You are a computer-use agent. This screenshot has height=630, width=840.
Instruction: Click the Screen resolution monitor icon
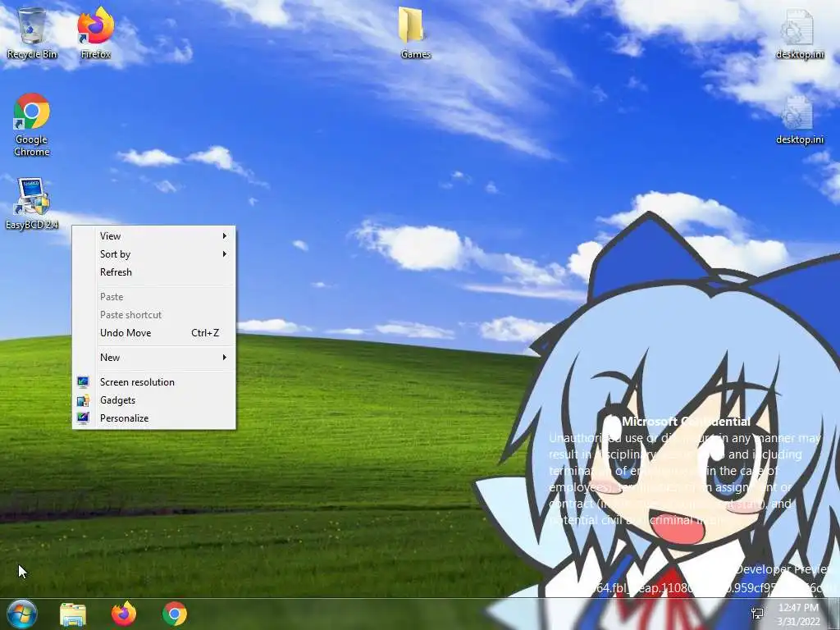83,382
